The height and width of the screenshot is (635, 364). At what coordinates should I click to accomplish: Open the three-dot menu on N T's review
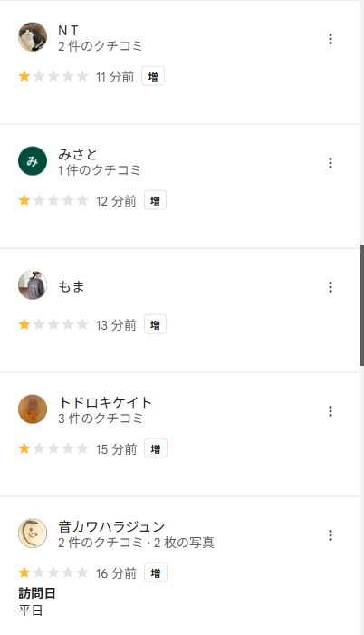click(x=330, y=39)
